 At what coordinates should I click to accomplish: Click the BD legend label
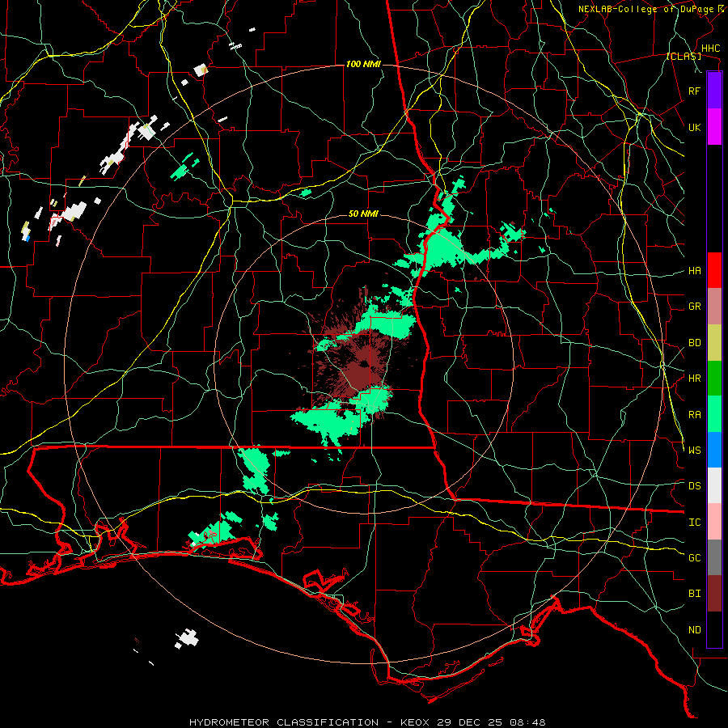click(695, 343)
